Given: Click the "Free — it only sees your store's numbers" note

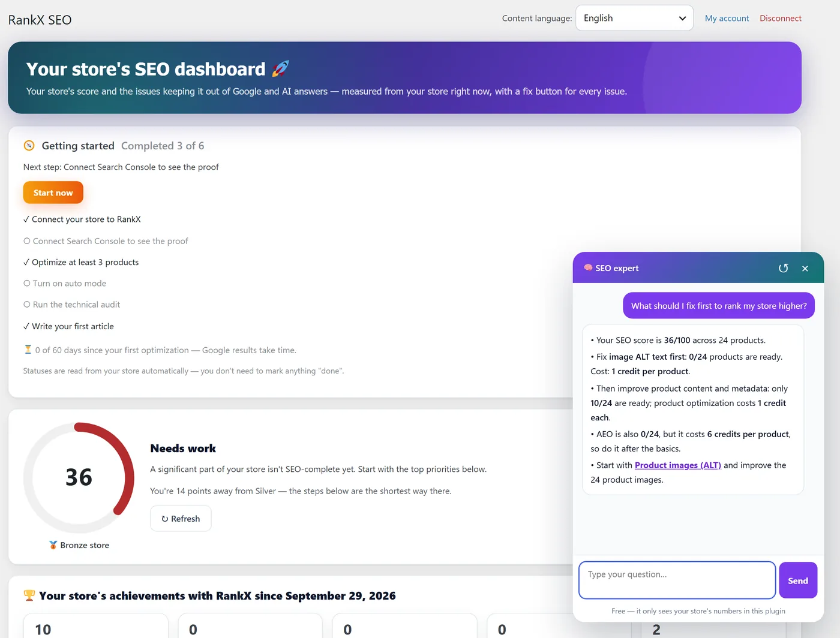Looking at the screenshot, I should (698, 611).
